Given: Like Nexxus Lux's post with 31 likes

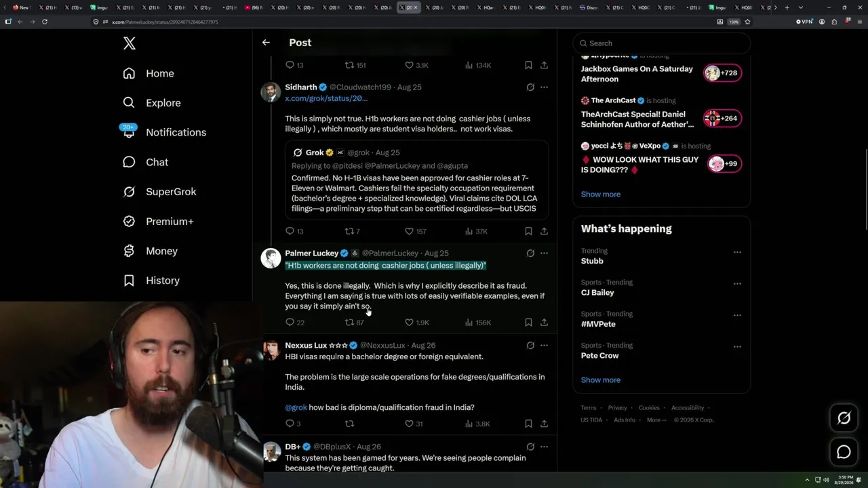Looking at the screenshot, I should tap(414, 424).
